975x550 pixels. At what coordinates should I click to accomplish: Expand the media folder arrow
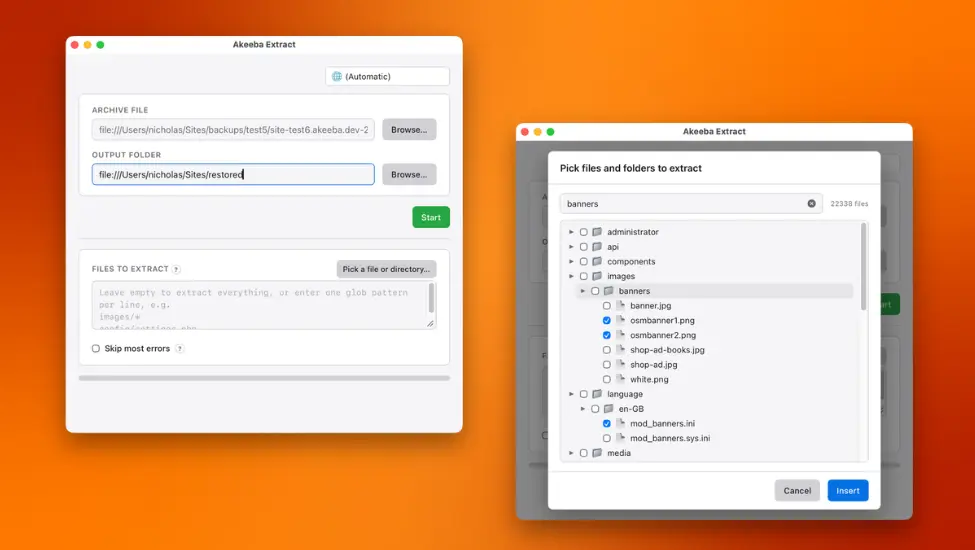(x=571, y=453)
